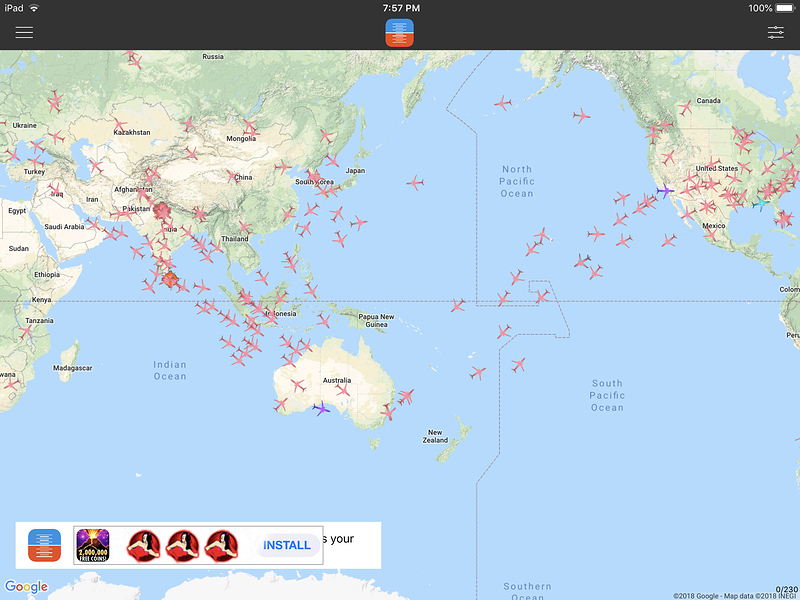
Task: Click the Ethiopia label
Action: (x=47, y=274)
